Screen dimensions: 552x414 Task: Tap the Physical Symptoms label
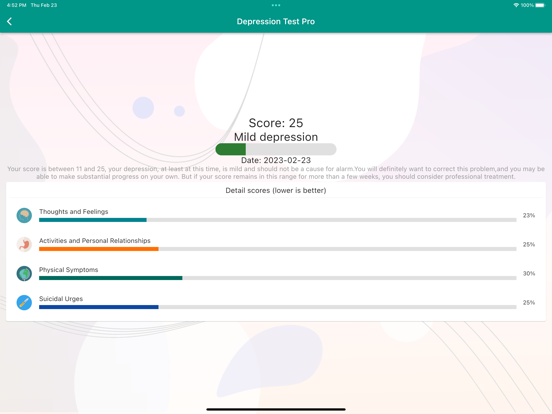(69, 270)
